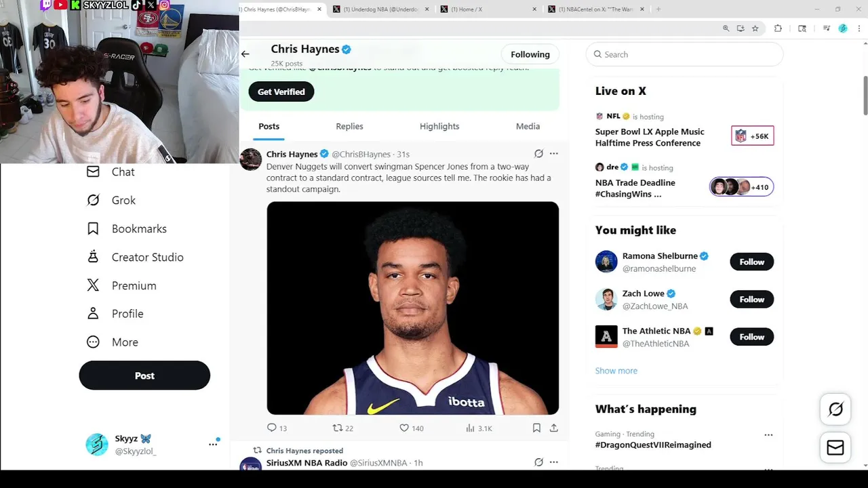Open NBA Trade Deadline #ChasingWins live
Image resolution: width=868 pixels, height=488 pixels.
635,188
